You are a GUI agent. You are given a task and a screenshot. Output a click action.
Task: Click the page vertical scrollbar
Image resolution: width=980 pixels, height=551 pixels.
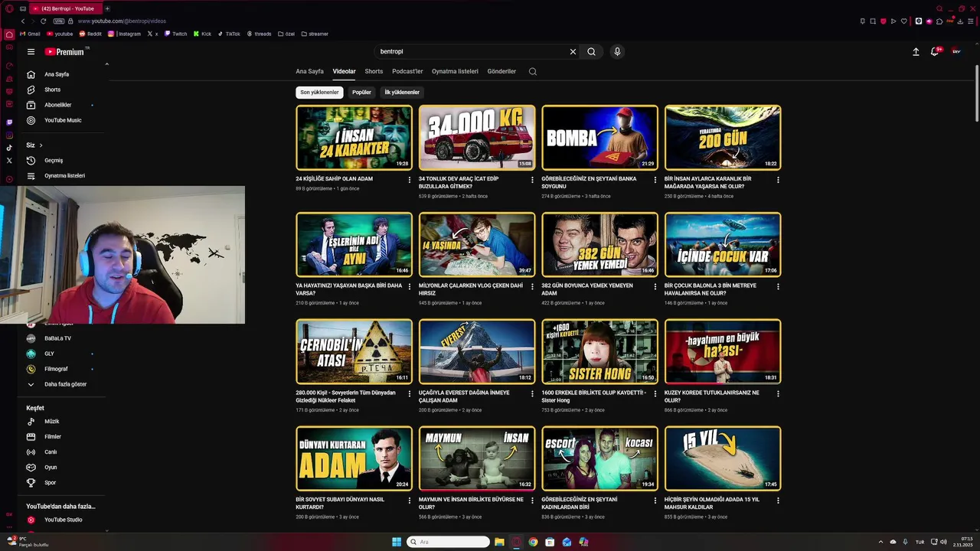(x=976, y=92)
